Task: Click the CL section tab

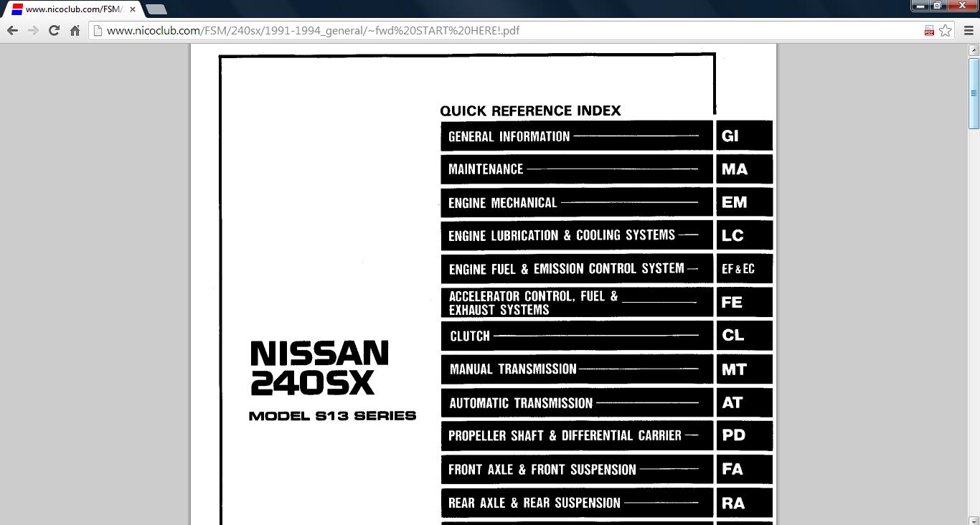Action: 744,336
